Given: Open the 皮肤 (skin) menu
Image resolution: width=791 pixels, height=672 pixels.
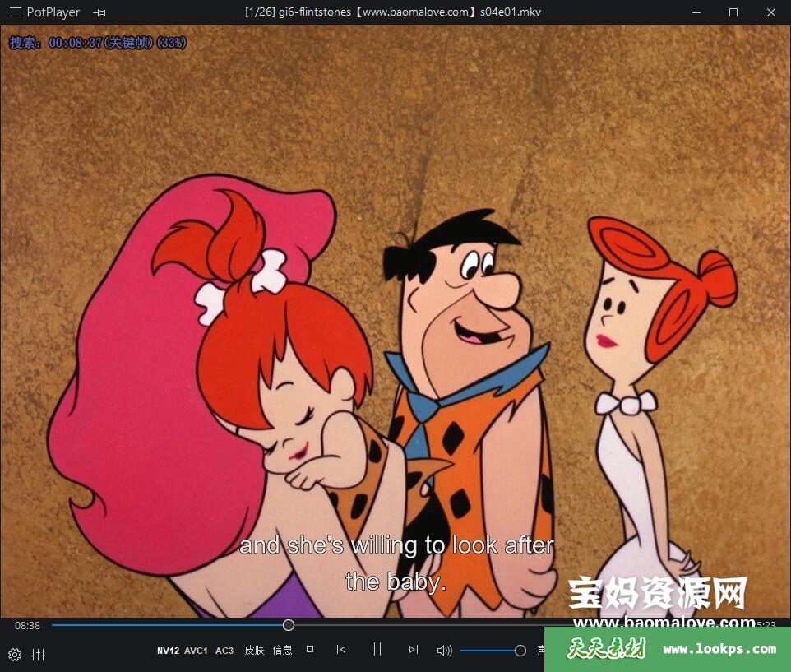Looking at the screenshot, I should 254,650.
